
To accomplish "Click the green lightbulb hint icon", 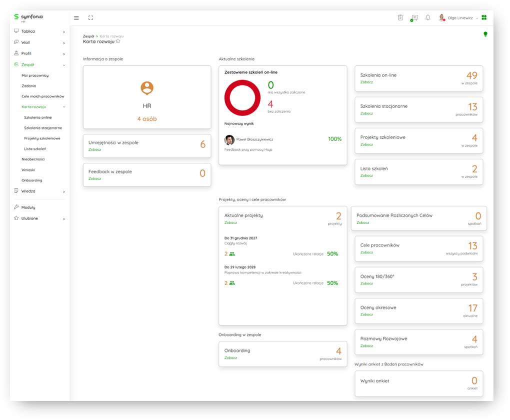I will (x=485, y=34).
